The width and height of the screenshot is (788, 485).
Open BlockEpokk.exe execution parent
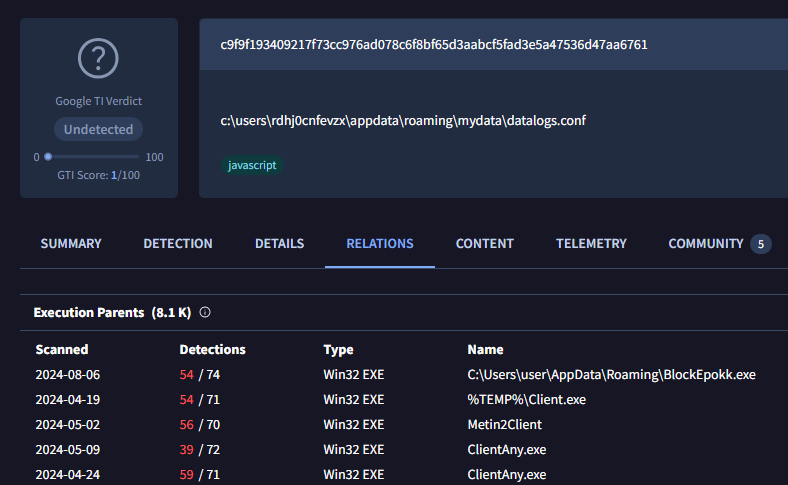coord(612,375)
